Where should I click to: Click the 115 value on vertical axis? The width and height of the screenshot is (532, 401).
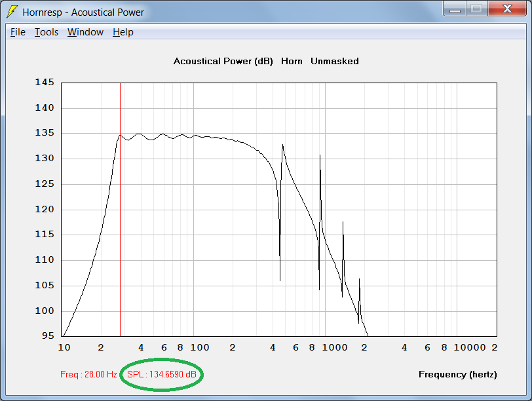point(45,235)
